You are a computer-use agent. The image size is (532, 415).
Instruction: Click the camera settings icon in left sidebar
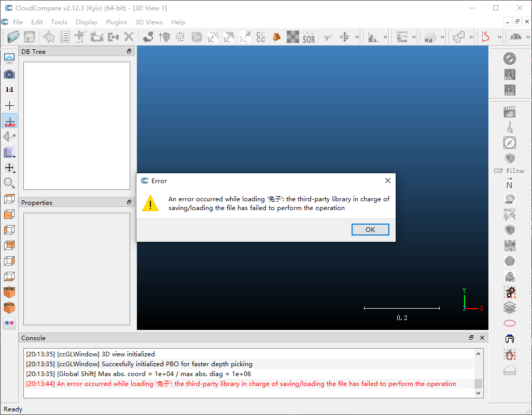tap(9, 74)
